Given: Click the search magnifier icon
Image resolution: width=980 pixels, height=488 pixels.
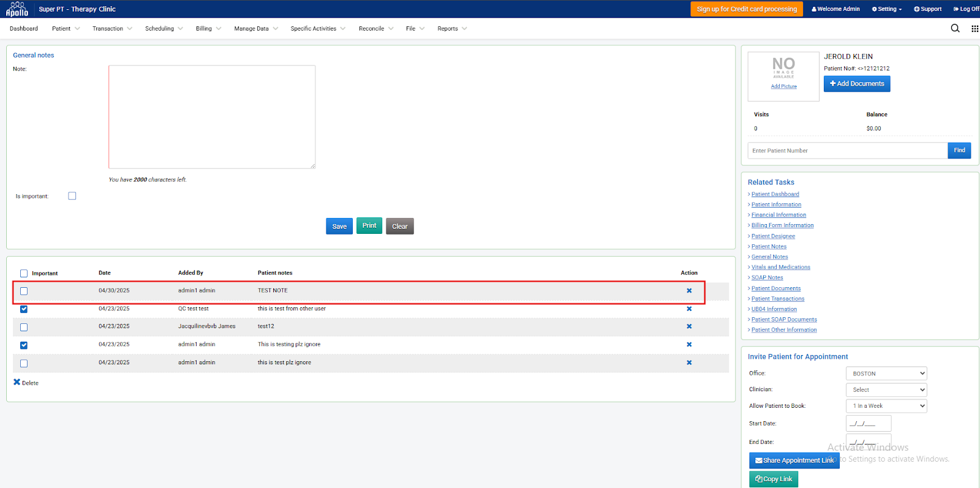Looking at the screenshot, I should pyautogui.click(x=955, y=28).
